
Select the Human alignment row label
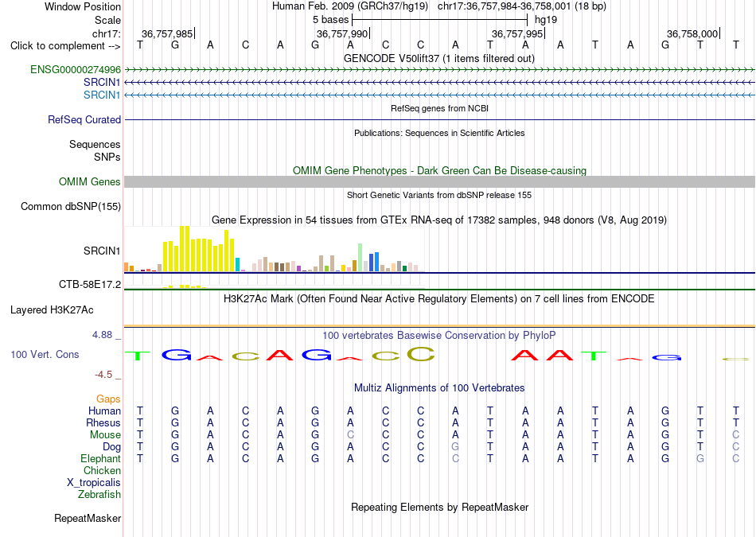point(104,411)
